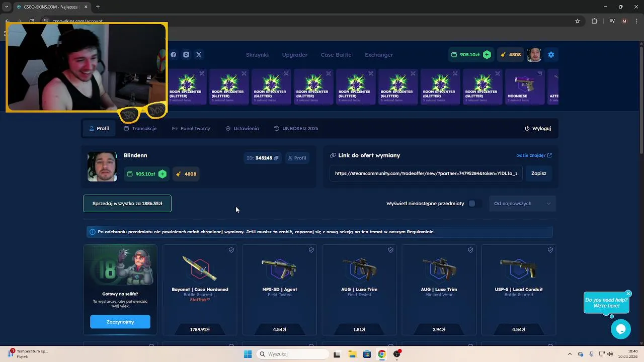Viewport: 644px width, 362px height.
Task: Open File Explorer from the taskbar
Action: [x=352, y=354]
